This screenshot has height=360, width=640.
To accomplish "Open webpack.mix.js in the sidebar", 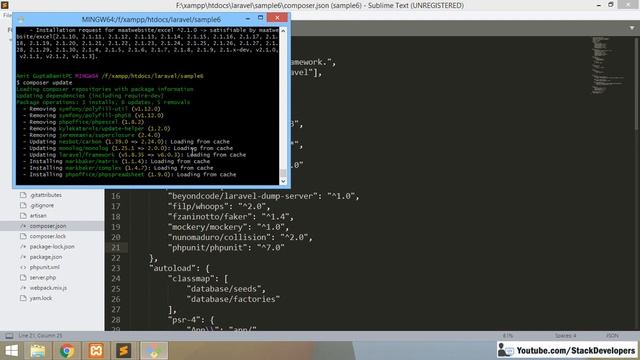I will click(x=48, y=288).
